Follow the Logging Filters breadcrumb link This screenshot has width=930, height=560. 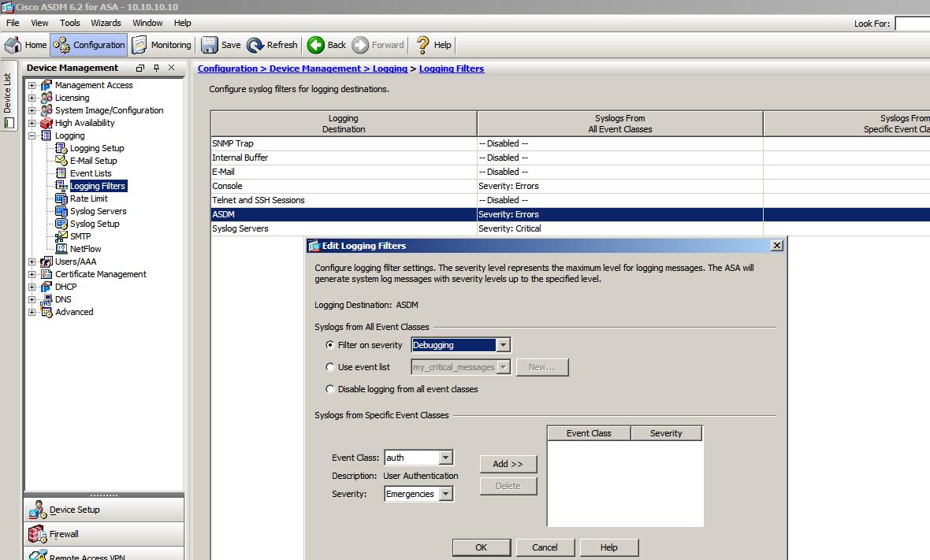[452, 69]
